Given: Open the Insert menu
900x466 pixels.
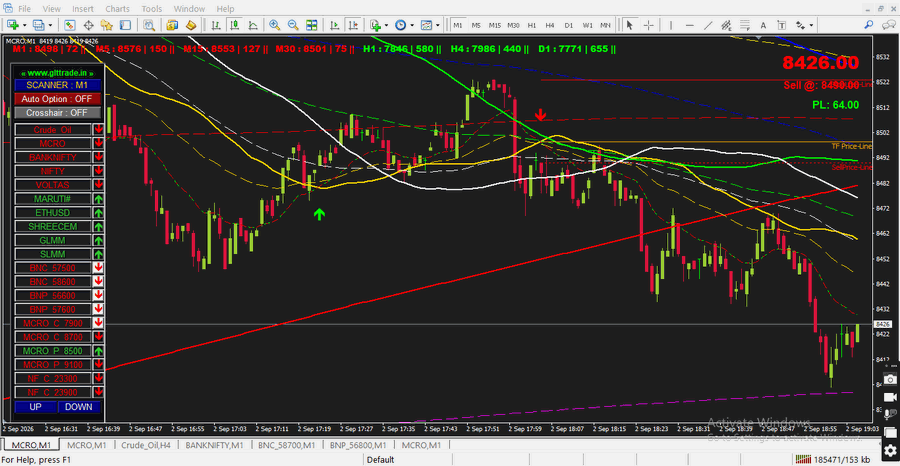Looking at the screenshot, I should (x=83, y=9).
